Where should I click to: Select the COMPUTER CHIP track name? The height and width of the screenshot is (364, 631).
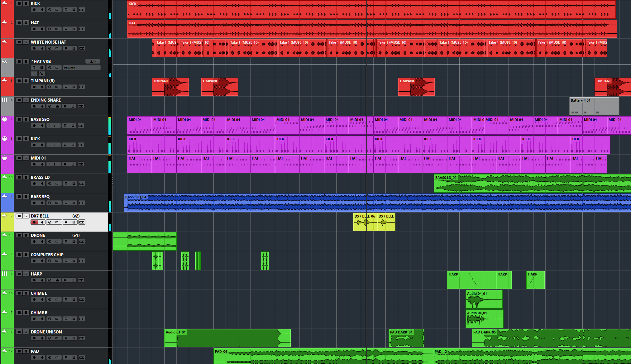pos(47,255)
